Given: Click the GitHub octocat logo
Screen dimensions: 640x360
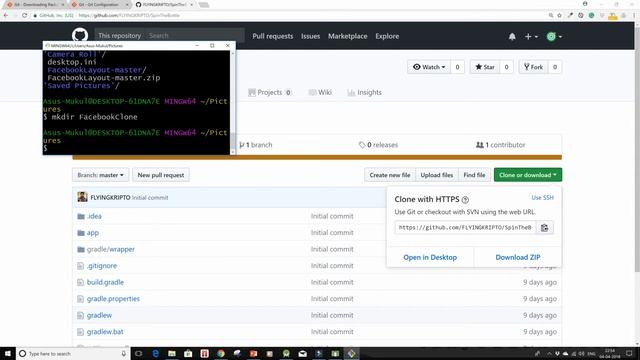Looking at the screenshot, I should 80,35.
